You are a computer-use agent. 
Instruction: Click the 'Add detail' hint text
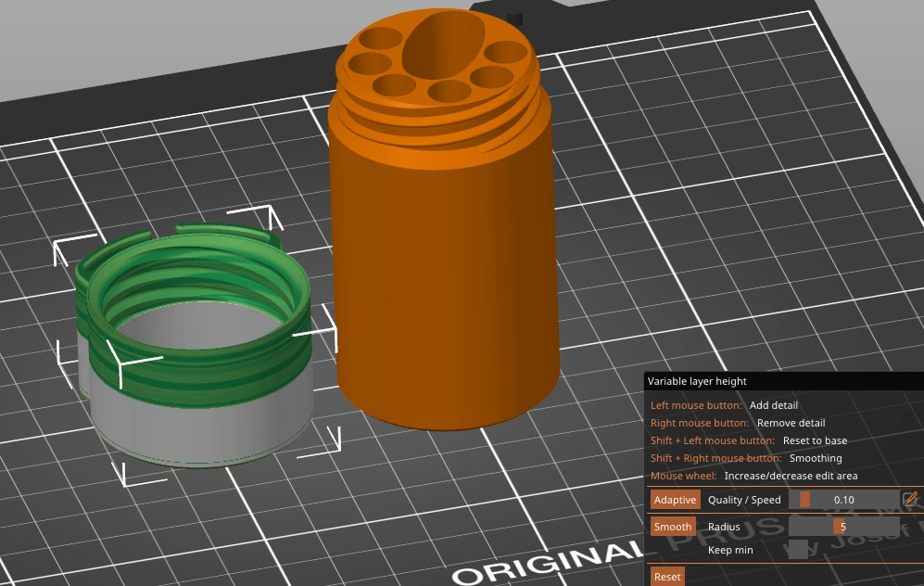click(773, 405)
